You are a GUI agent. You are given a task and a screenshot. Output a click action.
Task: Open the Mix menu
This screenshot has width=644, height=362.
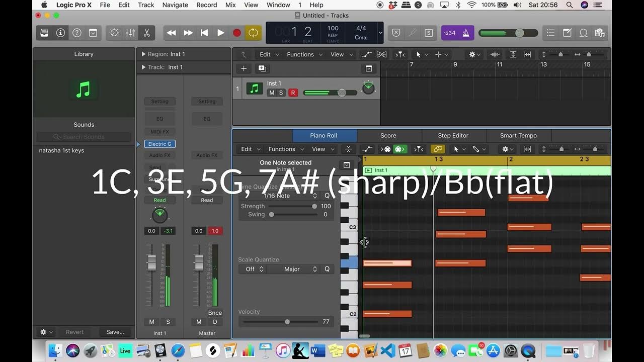(230, 5)
